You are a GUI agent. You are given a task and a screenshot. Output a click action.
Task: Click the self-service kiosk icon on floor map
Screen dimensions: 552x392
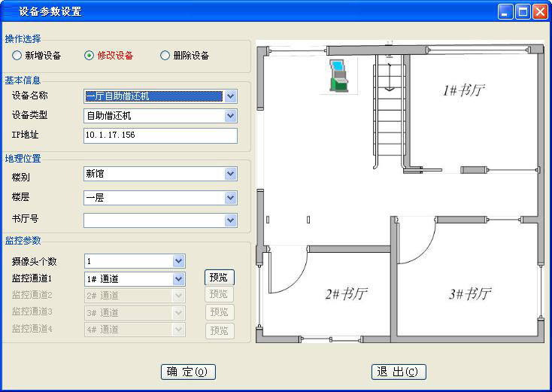coord(338,76)
